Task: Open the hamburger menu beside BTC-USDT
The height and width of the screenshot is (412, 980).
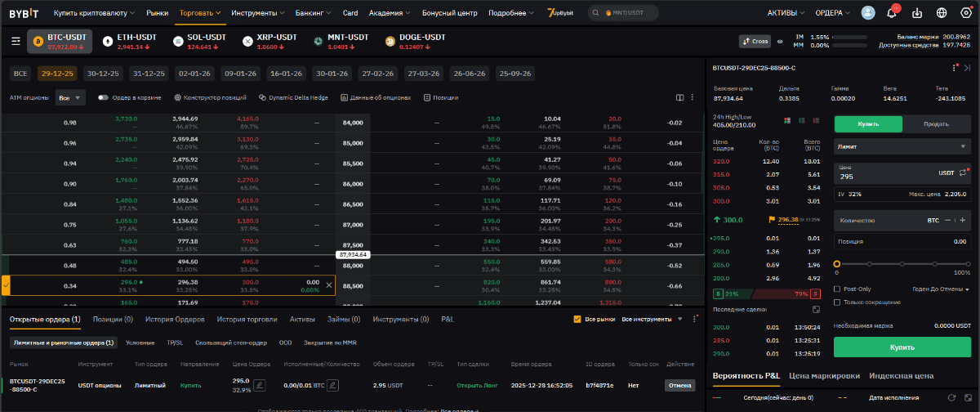Action: click(16, 41)
